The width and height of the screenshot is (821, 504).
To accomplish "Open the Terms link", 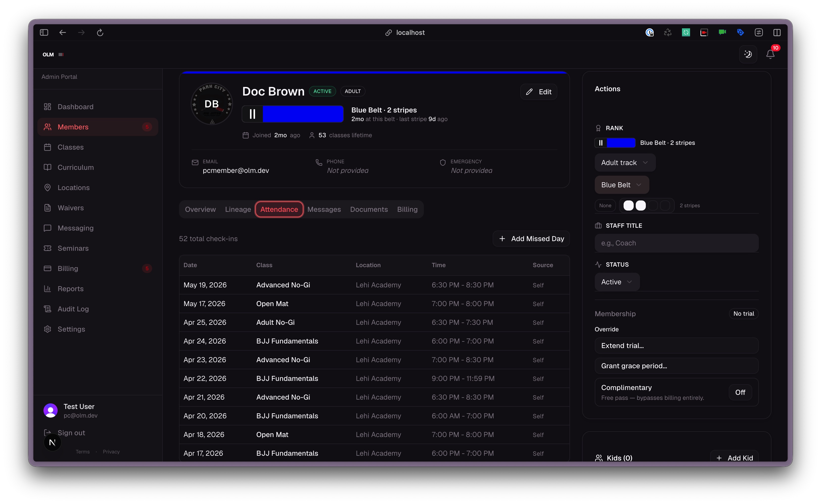I will click(x=83, y=452).
